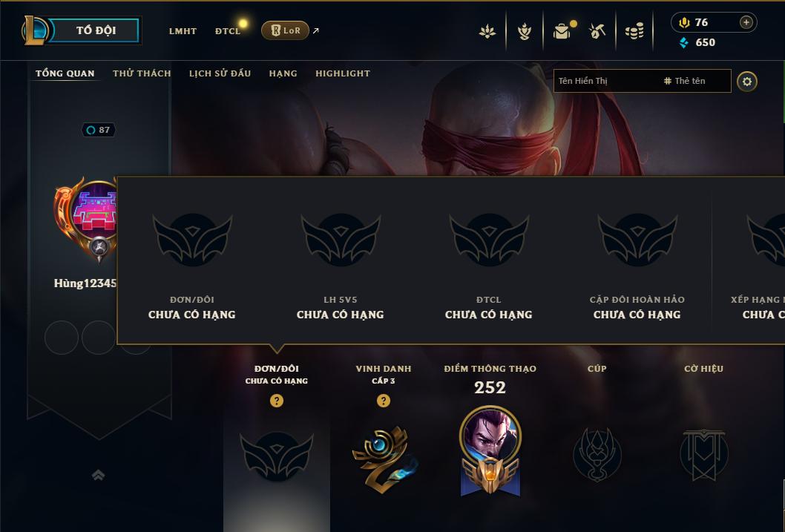Expand the Đơn/Đôi rank emblem panel

[x=276, y=456]
